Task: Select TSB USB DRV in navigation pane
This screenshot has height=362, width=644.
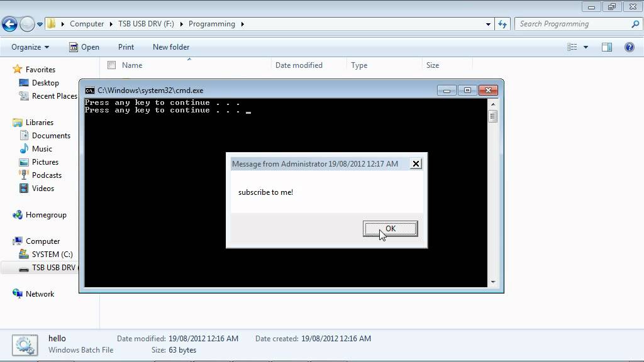Action: pyautogui.click(x=54, y=268)
